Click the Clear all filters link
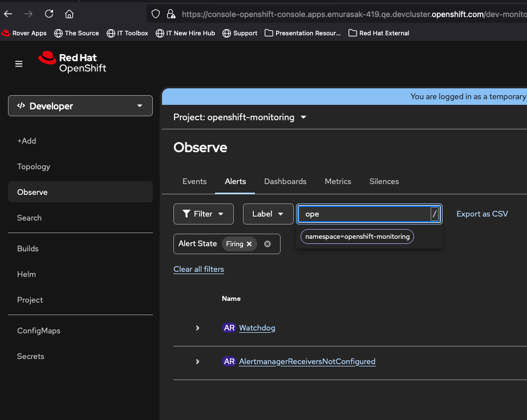527x420 pixels. click(198, 269)
